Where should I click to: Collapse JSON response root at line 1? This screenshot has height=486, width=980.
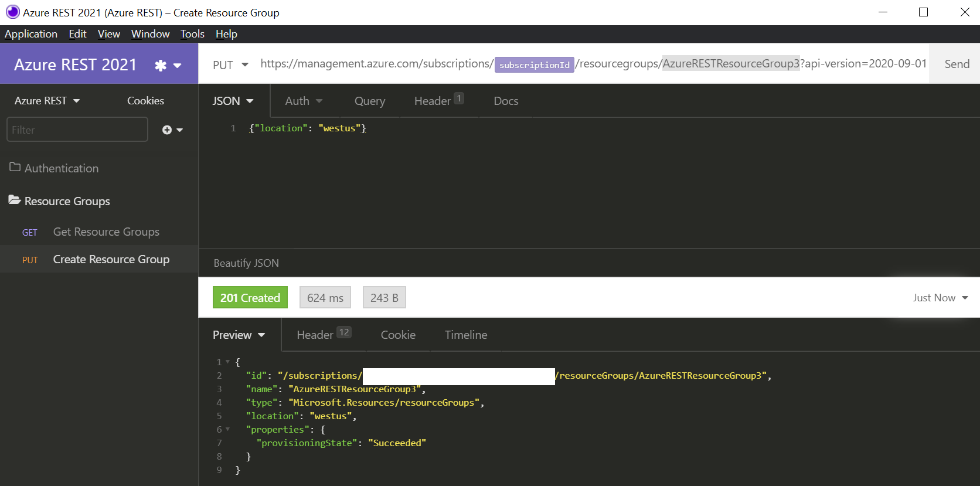[228, 362]
